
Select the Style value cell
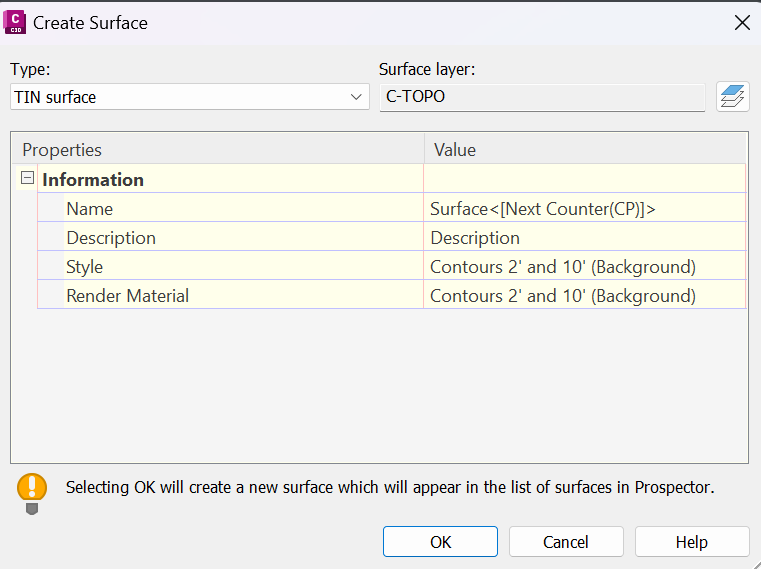tap(584, 267)
